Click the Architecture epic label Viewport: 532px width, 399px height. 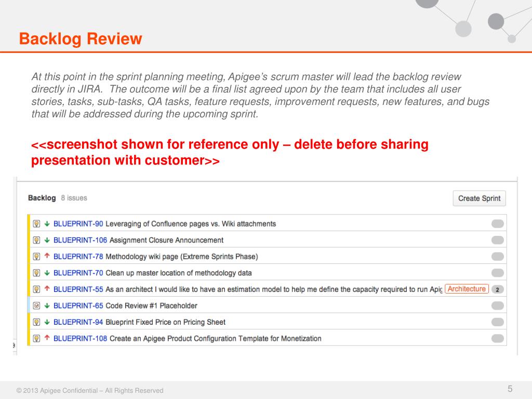pos(467,289)
